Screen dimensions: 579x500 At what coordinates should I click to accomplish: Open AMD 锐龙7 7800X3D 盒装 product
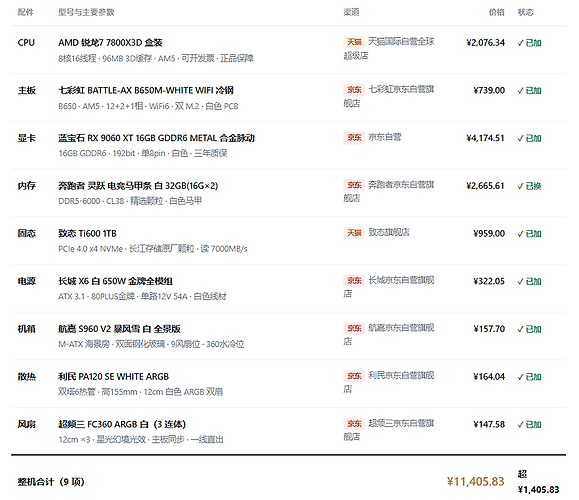[110, 43]
